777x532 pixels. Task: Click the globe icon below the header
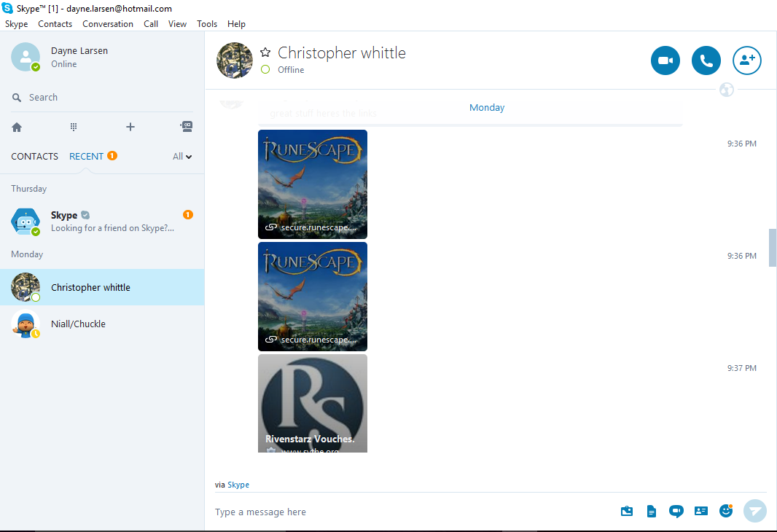pos(727,90)
